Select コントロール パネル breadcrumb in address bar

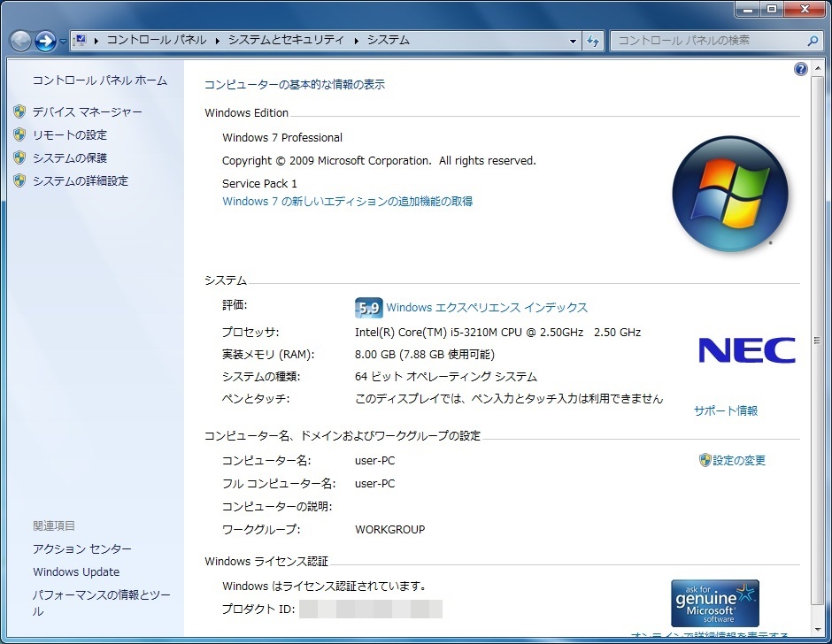157,40
